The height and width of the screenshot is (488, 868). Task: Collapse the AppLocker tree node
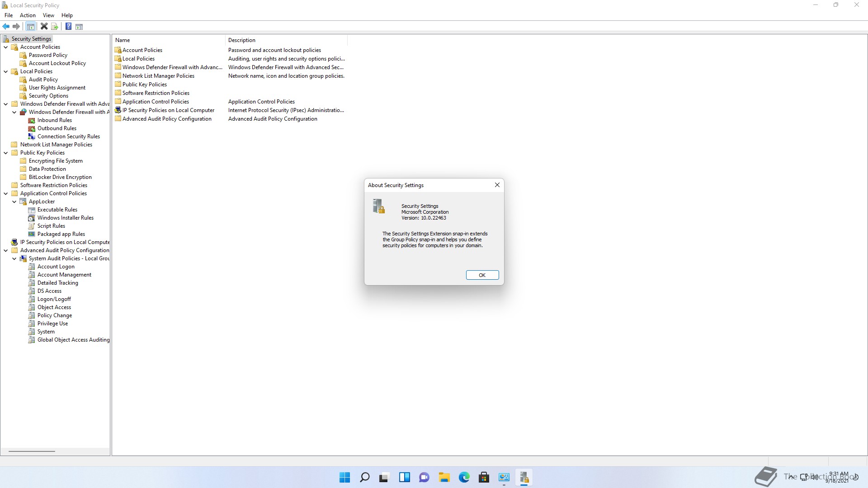pyautogui.click(x=14, y=202)
